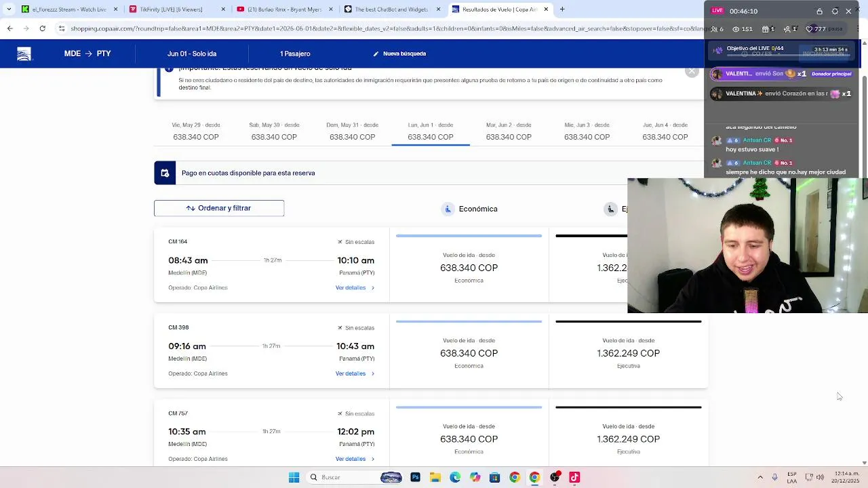The image size is (868, 488).
Task: Open Microsoft Store from the taskbar
Action: (x=494, y=477)
